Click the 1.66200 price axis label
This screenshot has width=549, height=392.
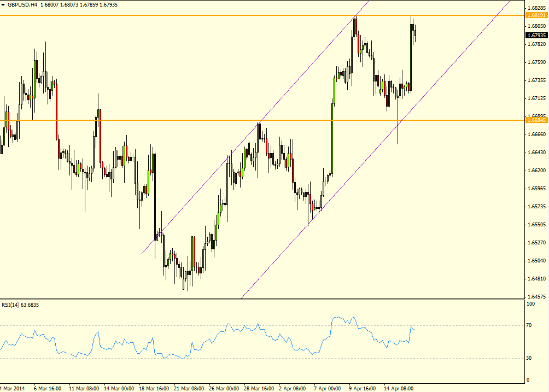(x=537, y=171)
